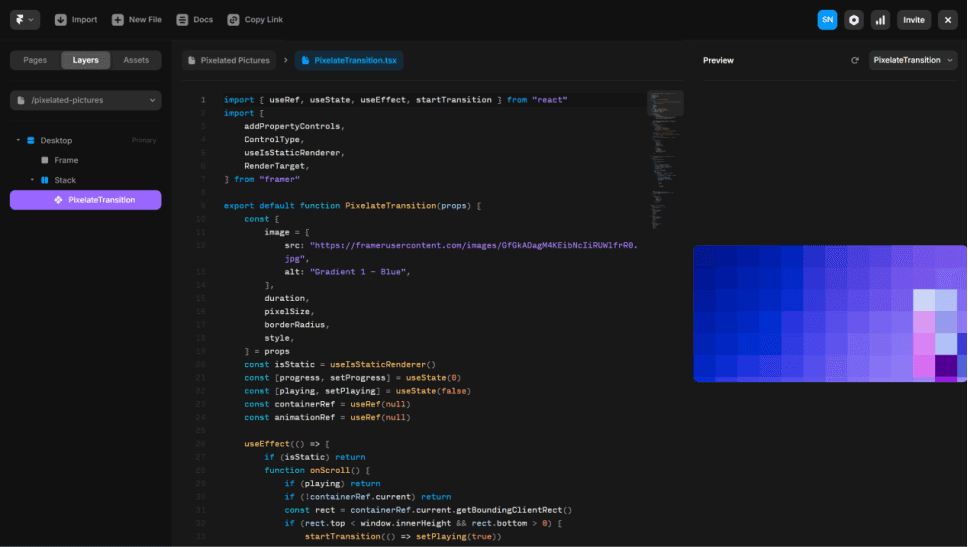Click the 'export default function' code line
Image resolution: width=968 pixels, height=547 pixels.
coord(352,206)
